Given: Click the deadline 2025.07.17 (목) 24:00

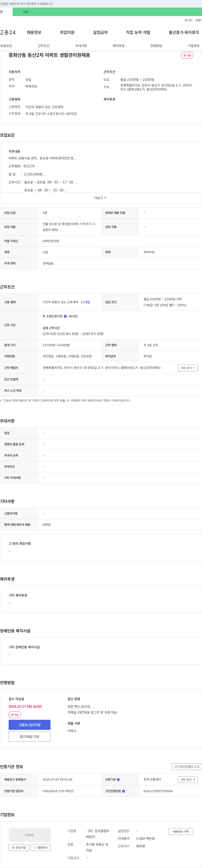Looking at the screenshot, I should [x=25, y=706].
